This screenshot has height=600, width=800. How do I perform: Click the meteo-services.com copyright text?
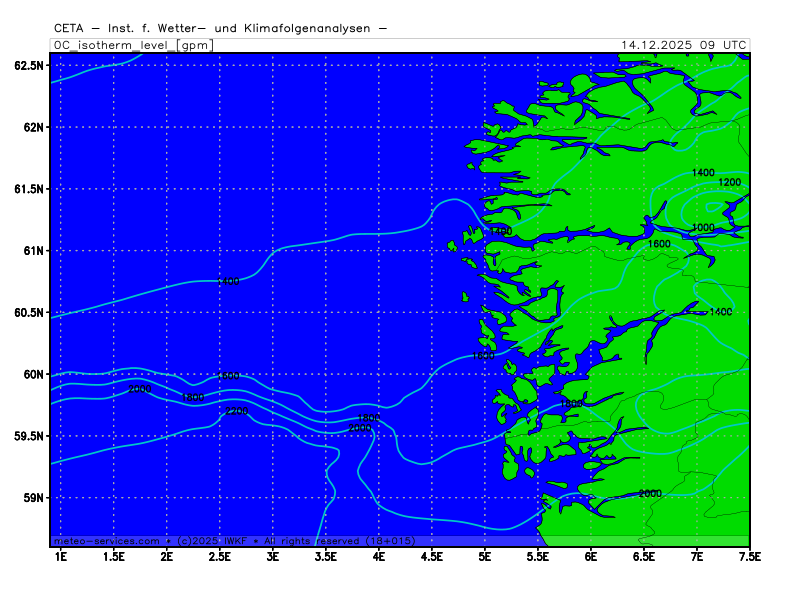[235, 540]
